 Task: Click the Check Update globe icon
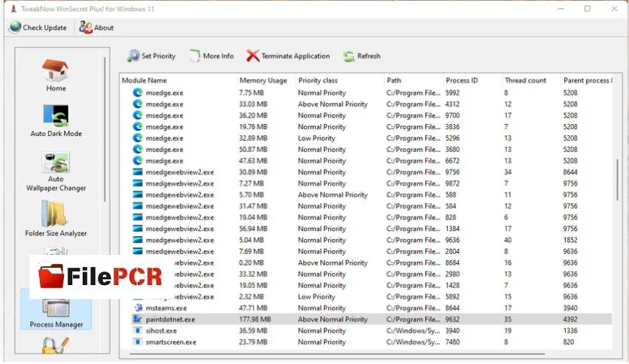pos(15,27)
